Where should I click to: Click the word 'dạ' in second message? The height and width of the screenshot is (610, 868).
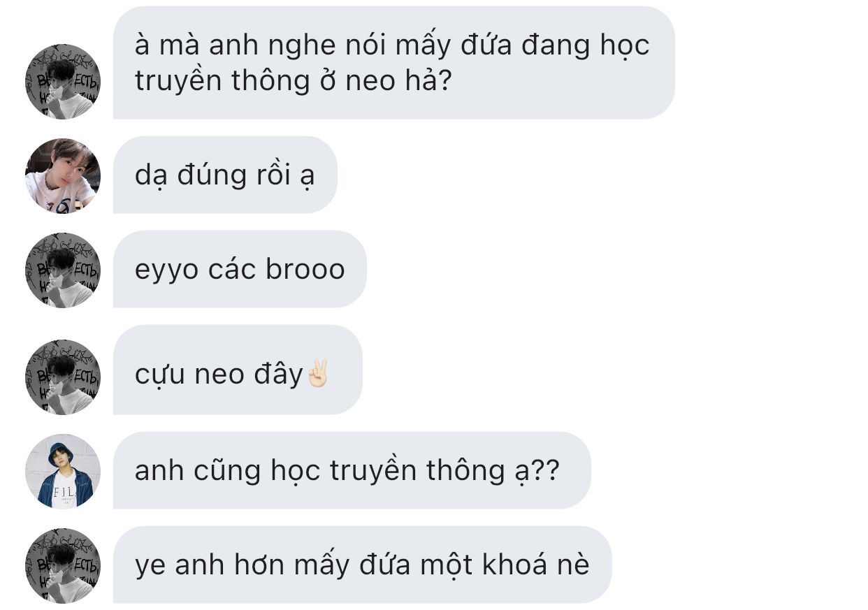[x=149, y=176]
